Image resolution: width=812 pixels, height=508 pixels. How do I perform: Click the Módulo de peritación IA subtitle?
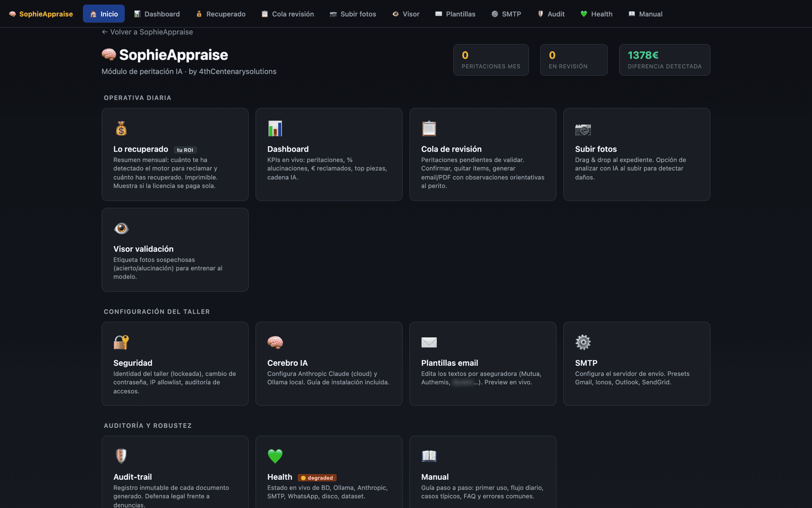pos(189,72)
